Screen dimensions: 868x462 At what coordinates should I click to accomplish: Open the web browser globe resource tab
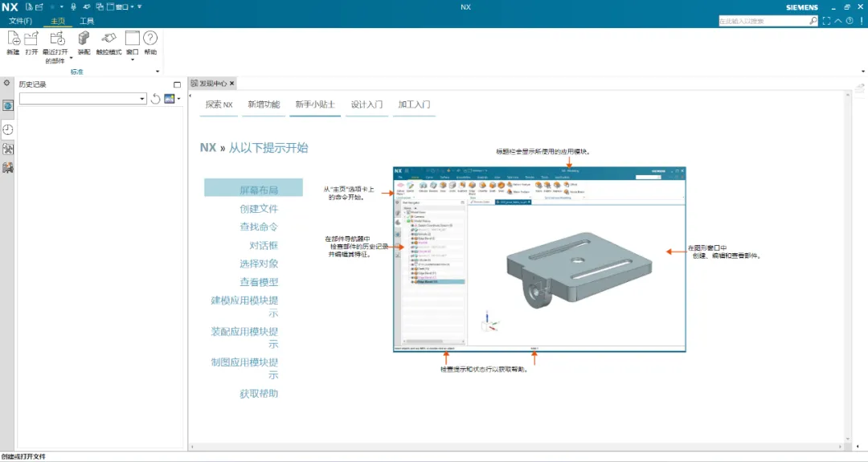8,105
